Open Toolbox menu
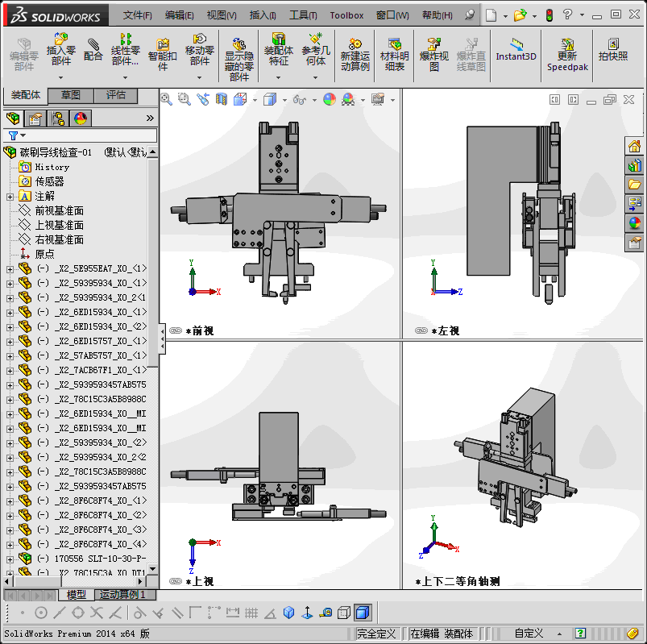647x644 pixels. (x=346, y=15)
